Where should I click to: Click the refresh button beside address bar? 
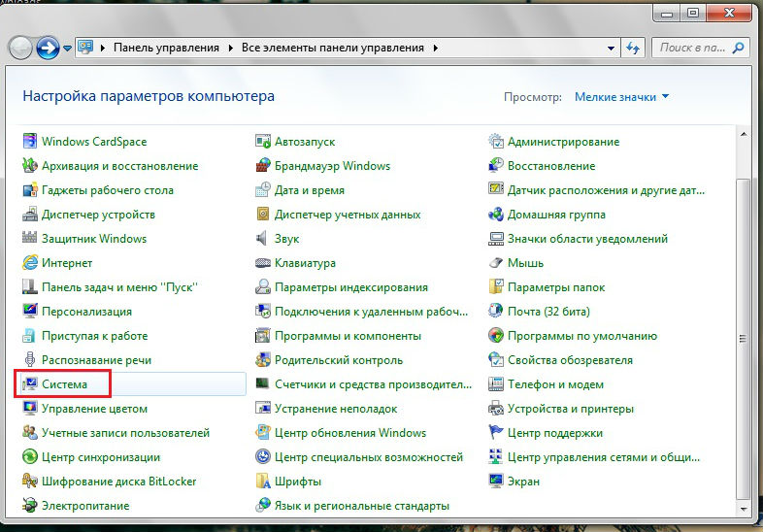pos(633,48)
